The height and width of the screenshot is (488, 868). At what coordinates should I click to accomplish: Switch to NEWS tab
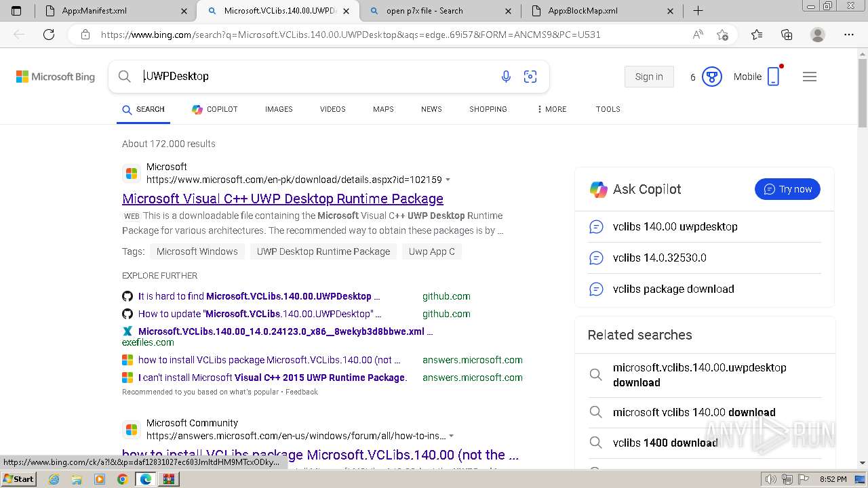point(431,109)
